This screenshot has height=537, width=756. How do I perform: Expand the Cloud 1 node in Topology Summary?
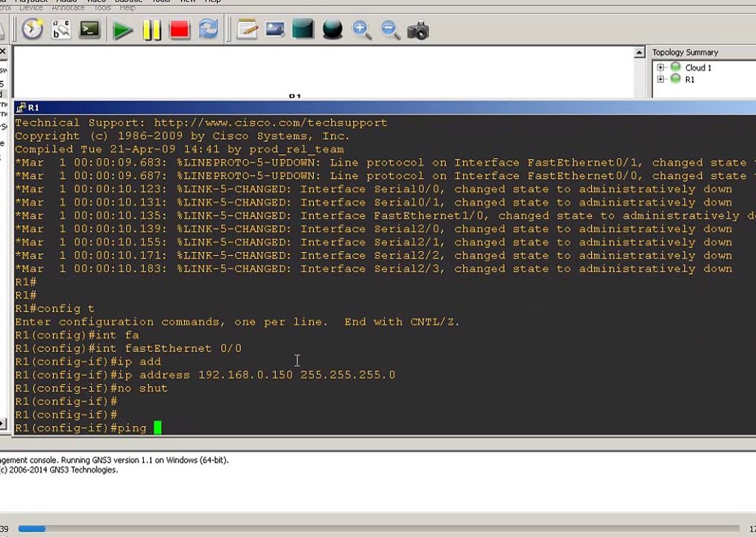661,67
